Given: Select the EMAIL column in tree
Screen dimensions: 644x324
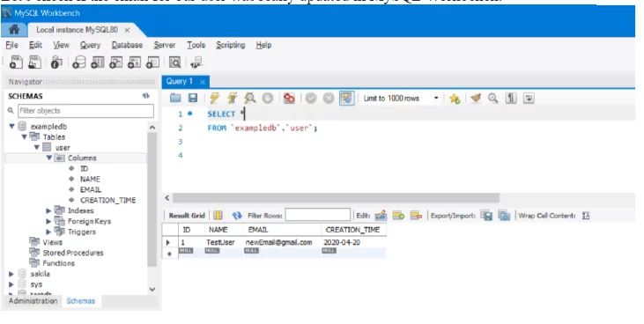Looking at the screenshot, I should pyautogui.click(x=91, y=189).
